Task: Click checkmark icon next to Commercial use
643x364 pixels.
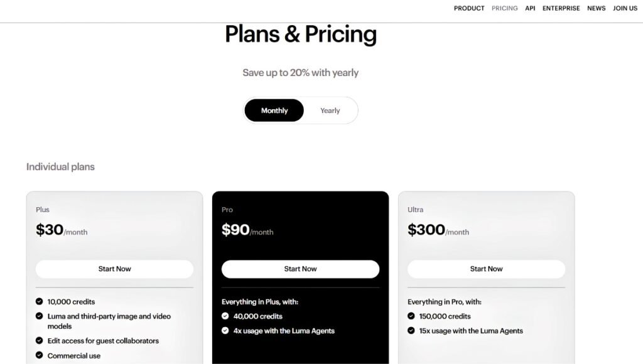Action: (40, 355)
